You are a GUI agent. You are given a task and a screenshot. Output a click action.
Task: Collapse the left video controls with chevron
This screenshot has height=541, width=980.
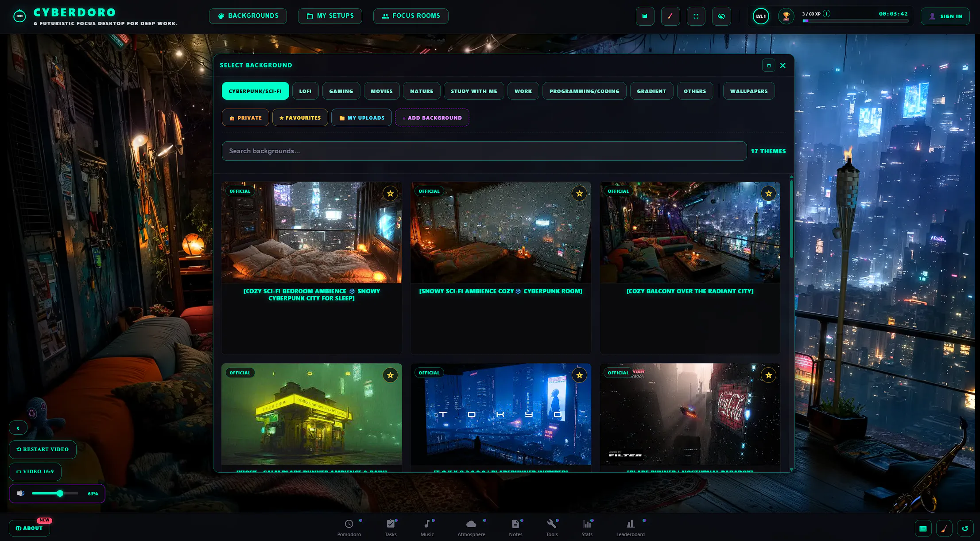18,428
